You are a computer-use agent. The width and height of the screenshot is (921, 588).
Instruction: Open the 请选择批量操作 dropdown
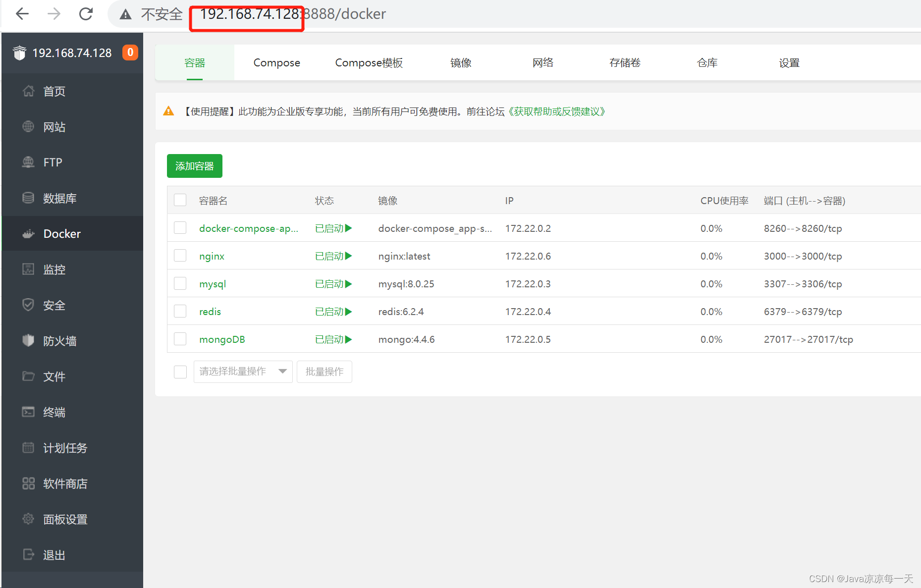pyautogui.click(x=242, y=372)
